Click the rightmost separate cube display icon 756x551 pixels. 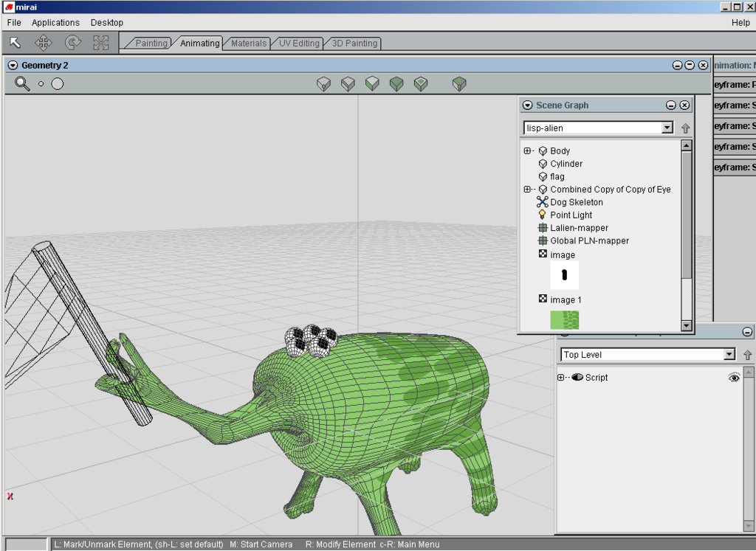point(459,84)
